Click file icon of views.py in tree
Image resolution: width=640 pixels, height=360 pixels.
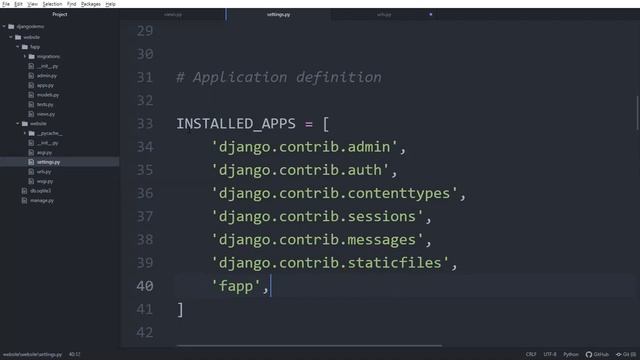pos(31,114)
